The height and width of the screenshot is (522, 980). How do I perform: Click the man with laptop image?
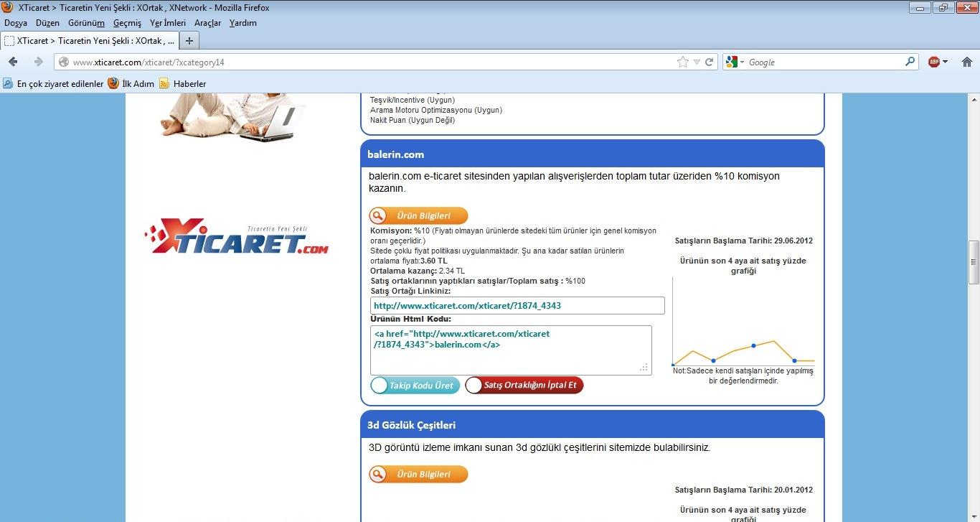tap(233, 116)
